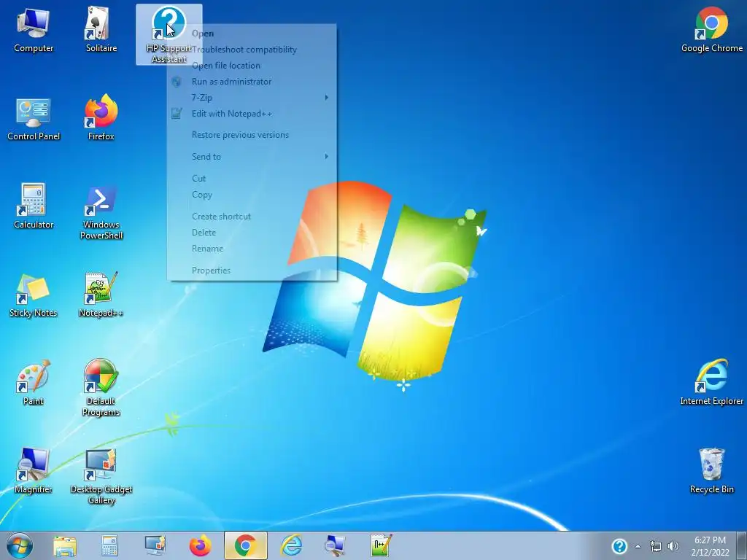Image resolution: width=747 pixels, height=560 pixels.
Task: Expand the Send to submenu
Action: pos(252,157)
